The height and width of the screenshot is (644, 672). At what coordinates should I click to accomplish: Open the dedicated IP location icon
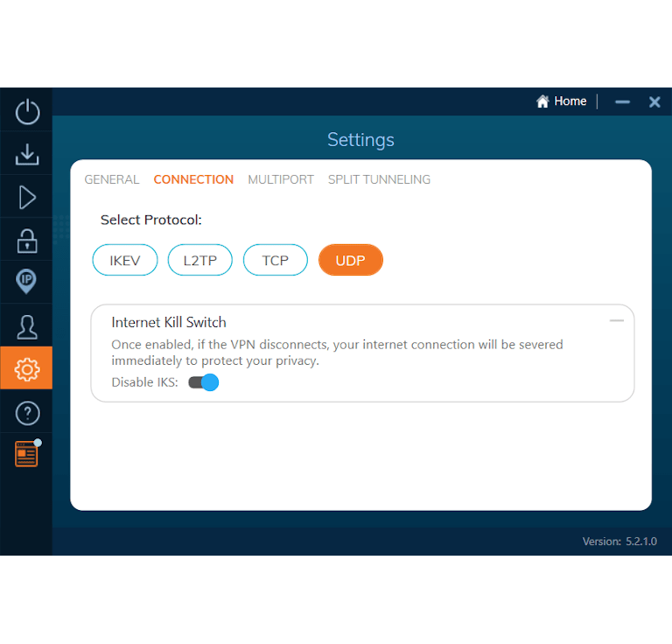[26, 282]
